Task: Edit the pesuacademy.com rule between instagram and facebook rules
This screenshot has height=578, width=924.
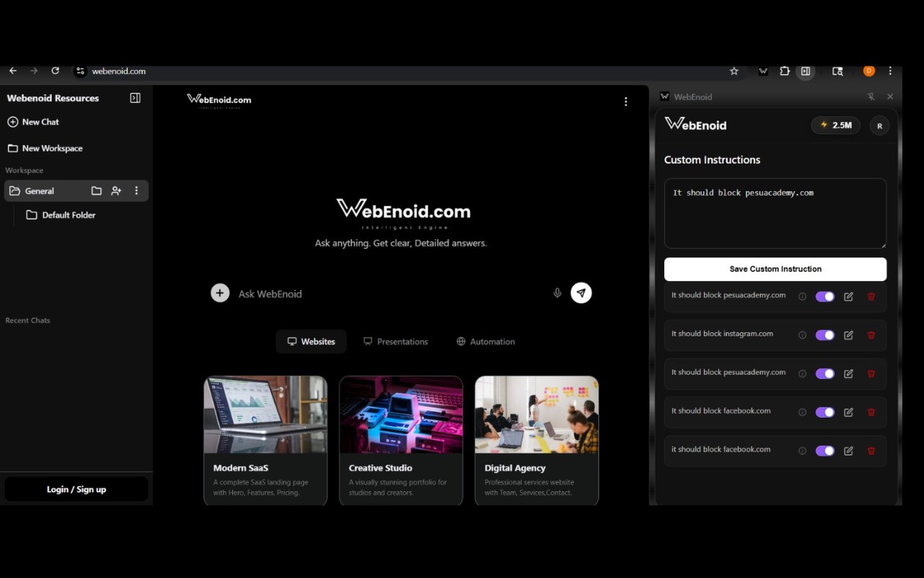Action: [x=848, y=374]
